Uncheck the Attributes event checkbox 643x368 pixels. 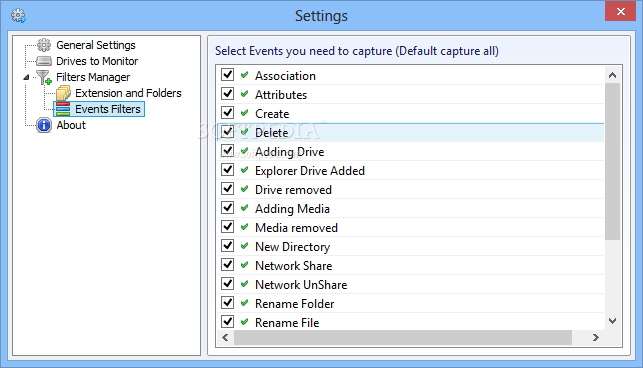[x=228, y=94]
